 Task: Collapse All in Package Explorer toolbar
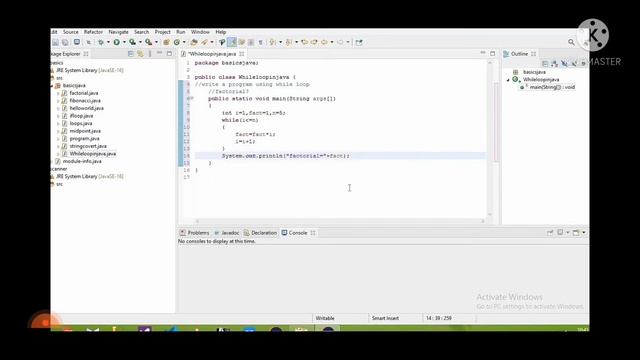click(131, 54)
